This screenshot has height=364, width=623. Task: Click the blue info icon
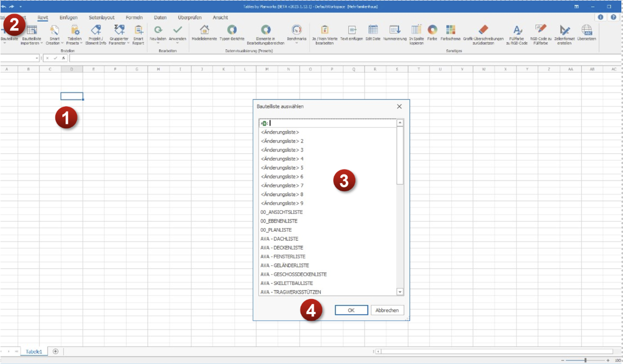click(600, 17)
